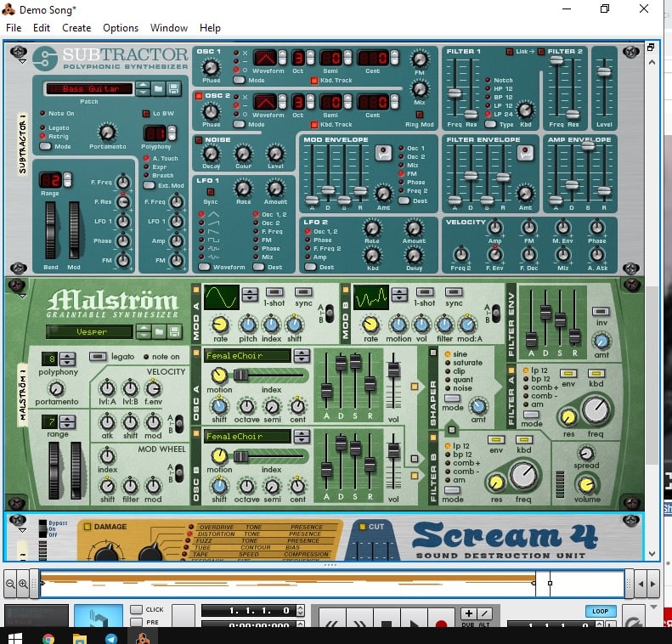Click the Windows Start button
The height and width of the screenshot is (644, 672).
point(15,639)
